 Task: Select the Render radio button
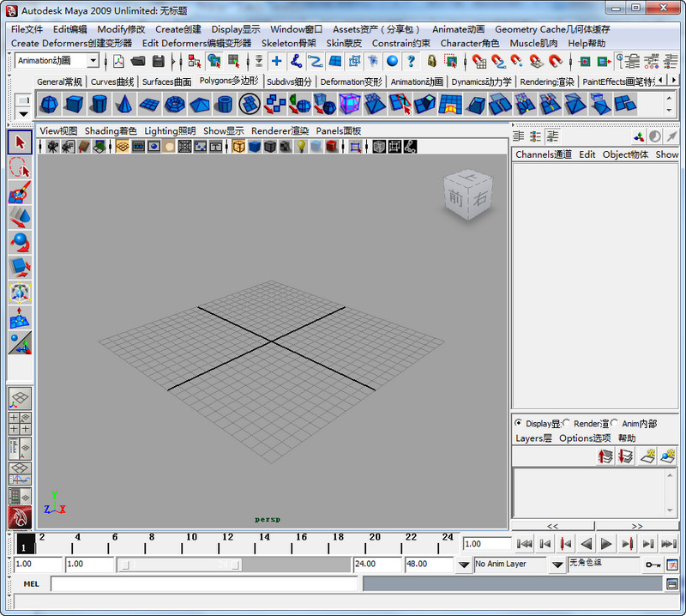coord(566,422)
